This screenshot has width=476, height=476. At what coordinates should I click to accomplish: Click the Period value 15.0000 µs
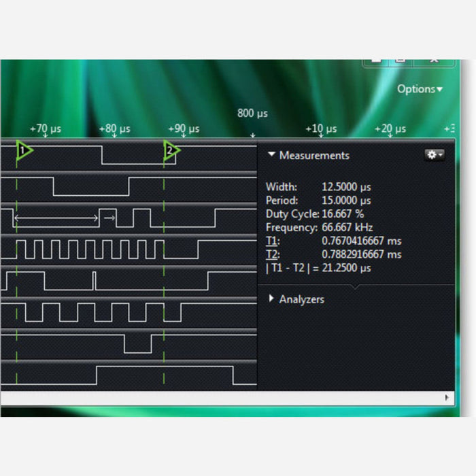pyautogui.click(x=346, y=201)
